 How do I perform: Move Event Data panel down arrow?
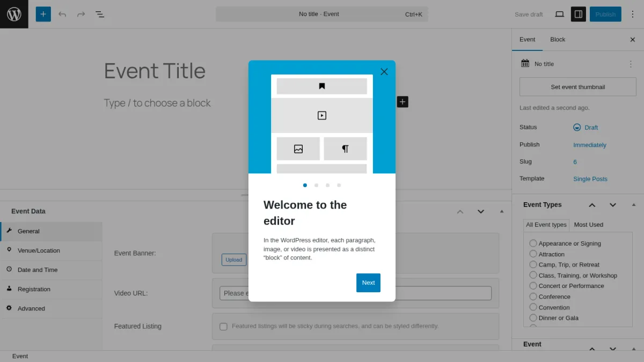click(481, 211)
